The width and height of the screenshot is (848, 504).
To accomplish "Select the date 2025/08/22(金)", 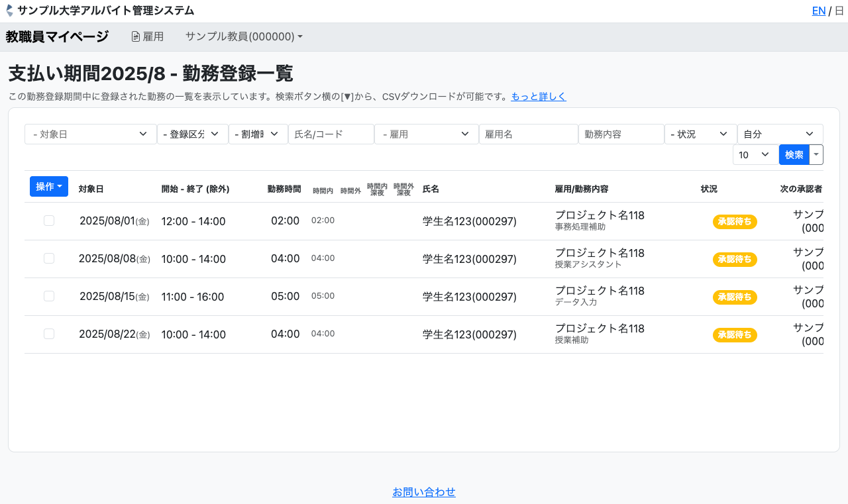I will point(114,334).
